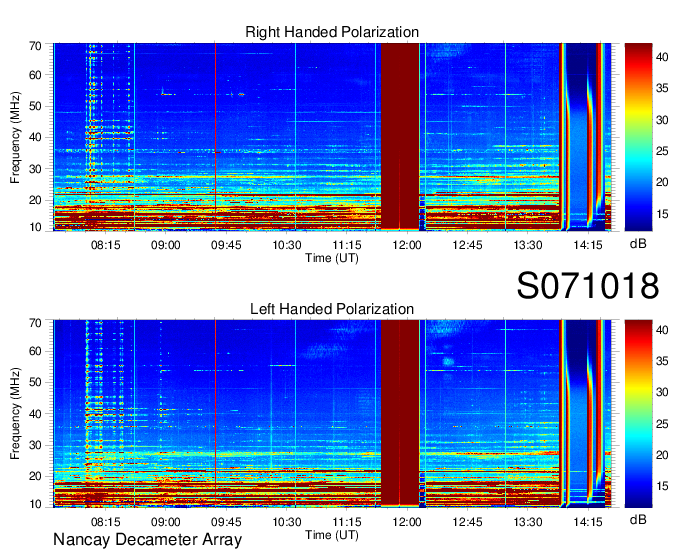Click the 50 MHz tick on Left Handed frequency axis

(x=35, y=382)
